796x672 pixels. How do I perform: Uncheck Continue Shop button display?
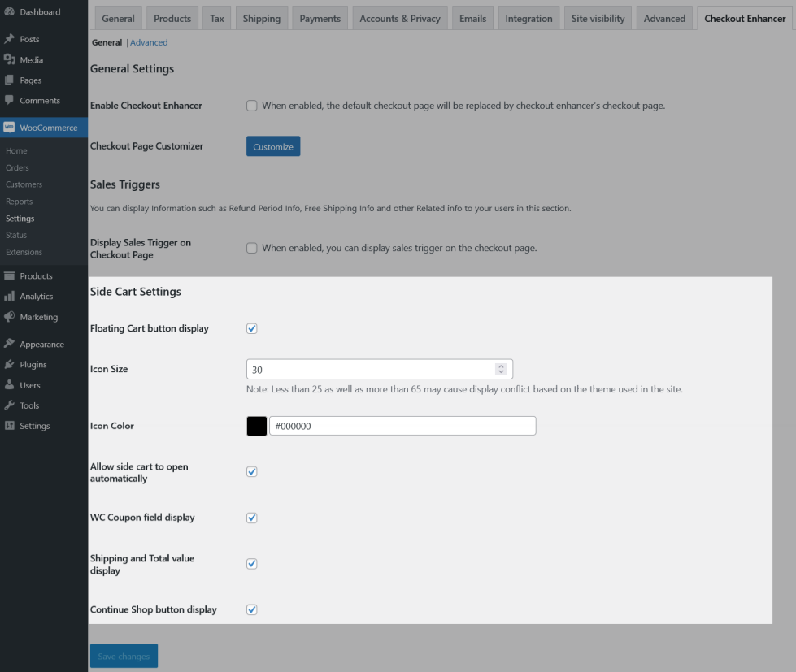tap(252, 609)
